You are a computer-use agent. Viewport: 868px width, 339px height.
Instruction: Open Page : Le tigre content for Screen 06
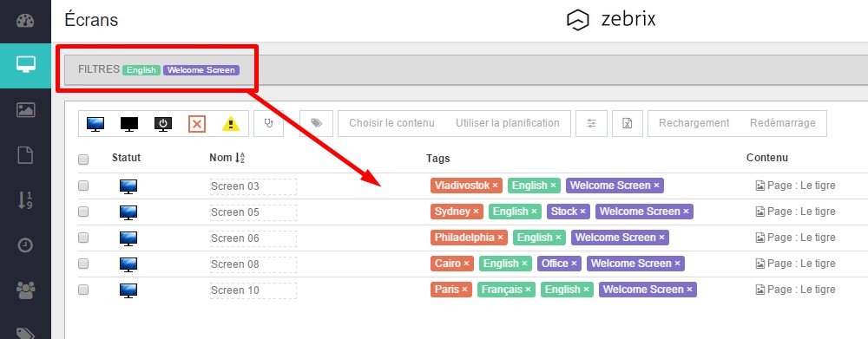pyautogui.click(x=795, y=238)
